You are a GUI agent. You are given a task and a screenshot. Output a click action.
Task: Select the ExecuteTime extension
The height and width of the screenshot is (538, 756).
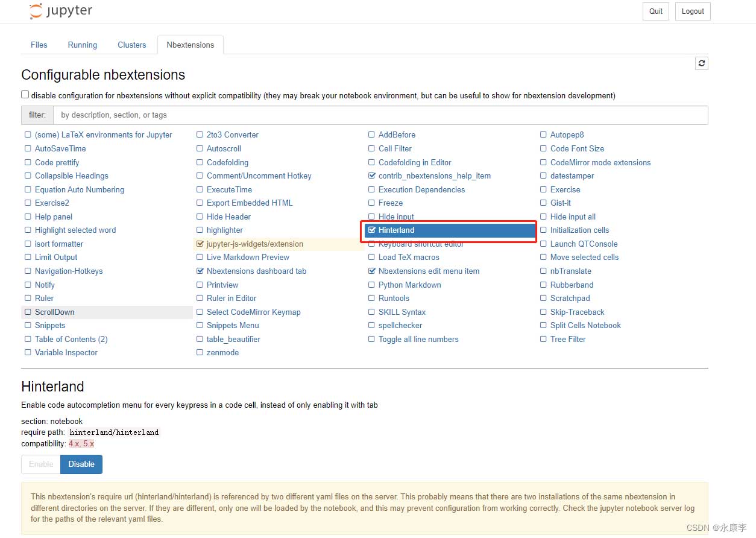tap(229, 190)
